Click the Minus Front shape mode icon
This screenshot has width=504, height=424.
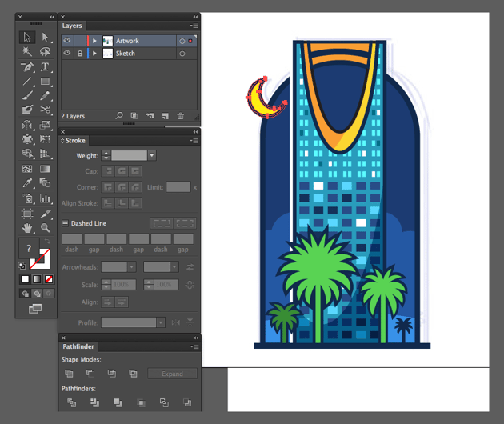(x=90, y=374)
